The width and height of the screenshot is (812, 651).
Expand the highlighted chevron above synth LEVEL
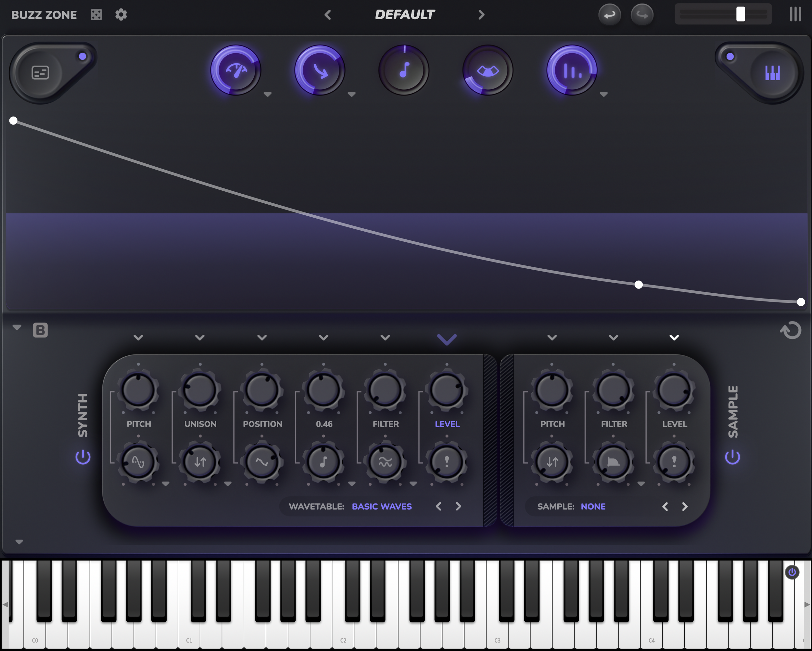[447, 339]
